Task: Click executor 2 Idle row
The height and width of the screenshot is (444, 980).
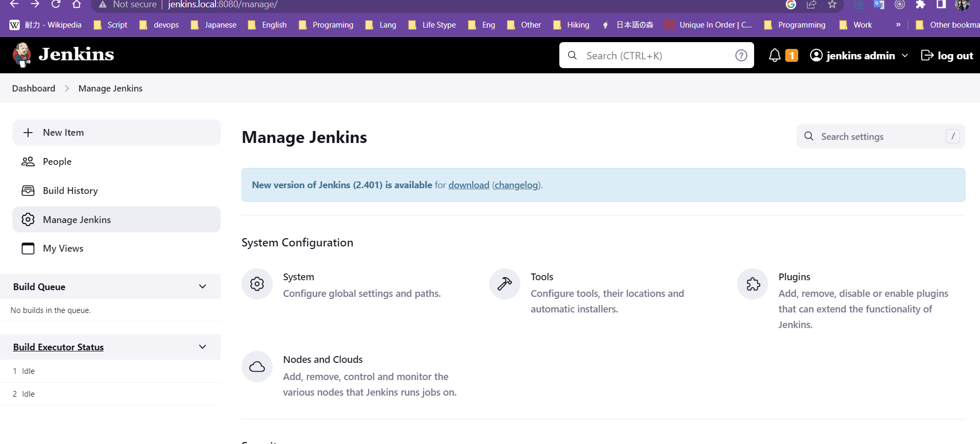Action: 110,394
